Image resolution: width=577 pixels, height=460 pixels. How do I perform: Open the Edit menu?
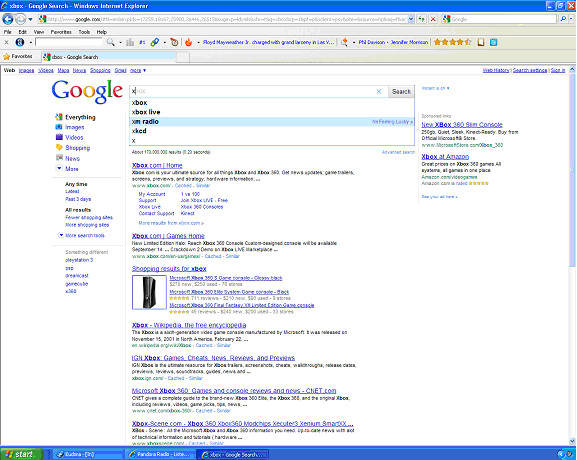click(22, 32)
